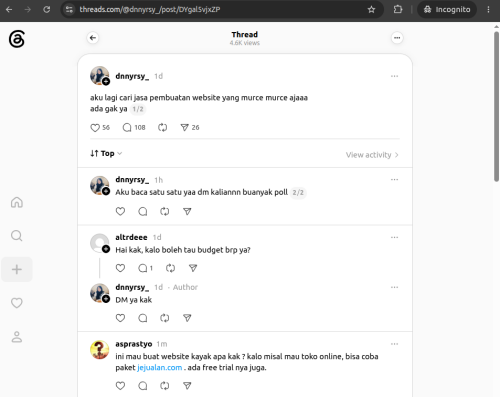Open the Threads logo home link
The image size is (500, 397).
point(17,39)
